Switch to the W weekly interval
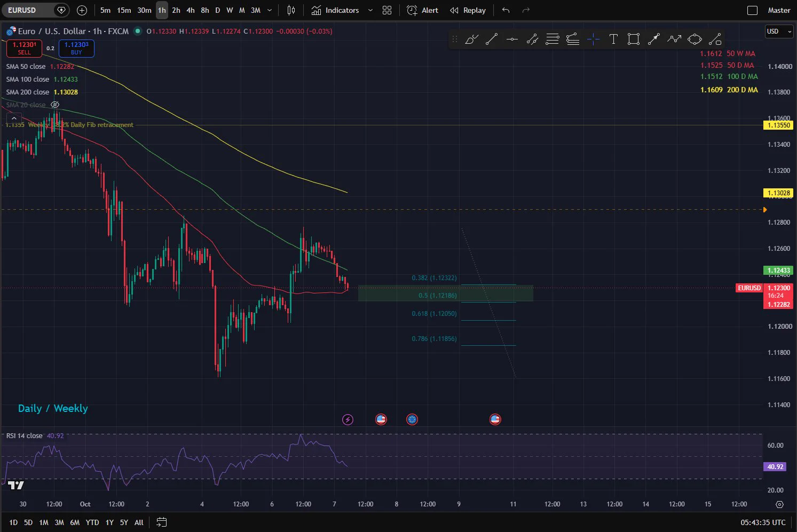The width and height of the screenshot is (797, 532). pos(230,10)
